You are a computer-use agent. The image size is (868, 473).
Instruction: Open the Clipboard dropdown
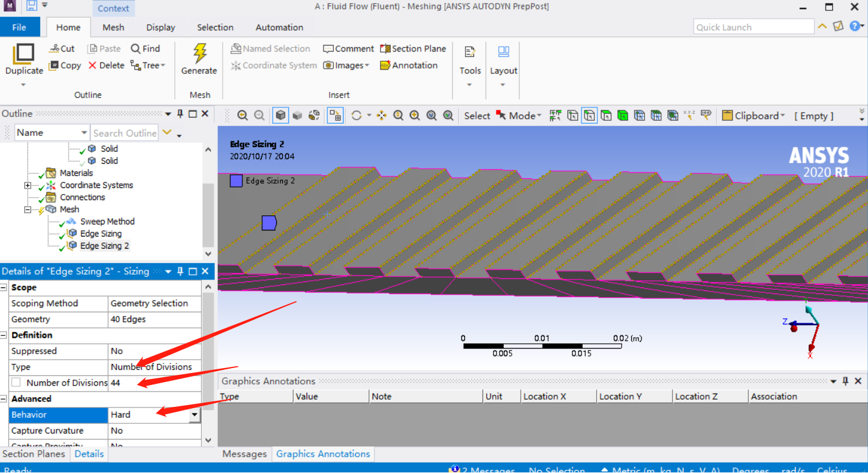[x=754, y=116]
